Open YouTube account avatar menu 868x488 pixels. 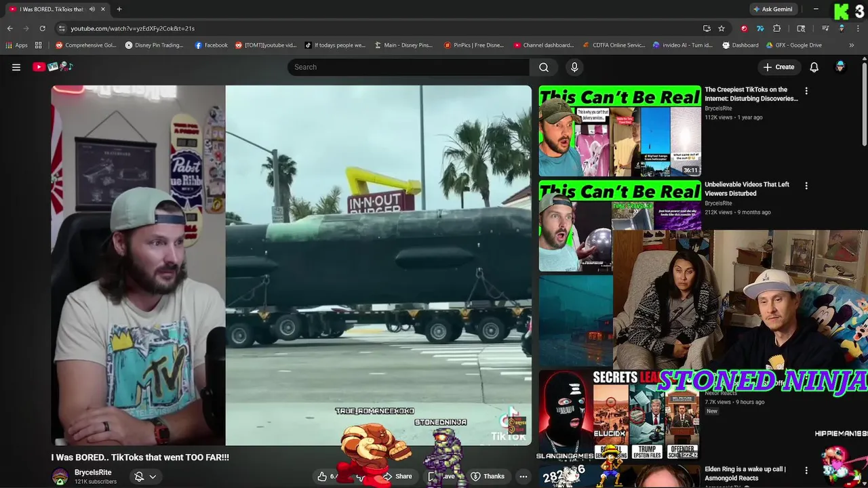pyautogui.click(x=840, y=67)
